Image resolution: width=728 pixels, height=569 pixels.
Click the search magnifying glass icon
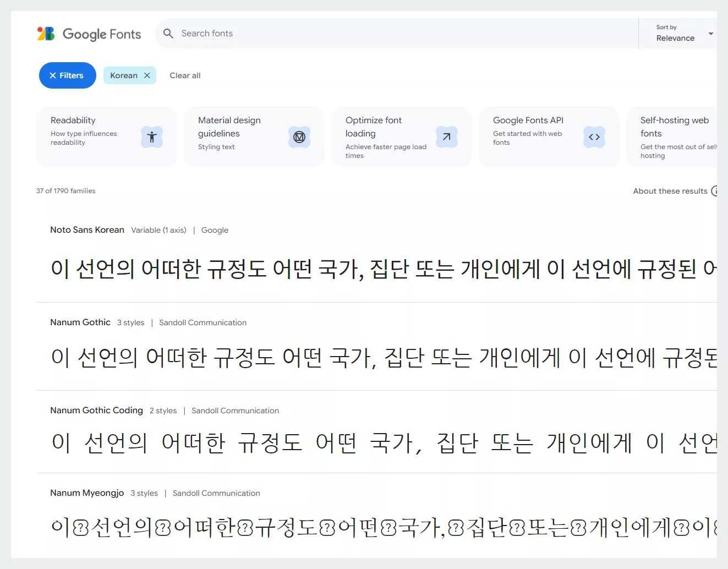(168, 34)
